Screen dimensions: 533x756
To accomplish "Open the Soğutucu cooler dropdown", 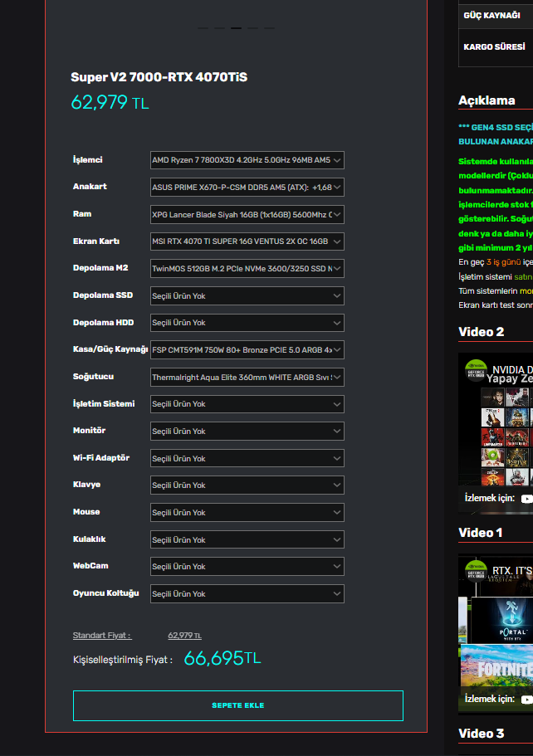I will click(x=247, y=377).
